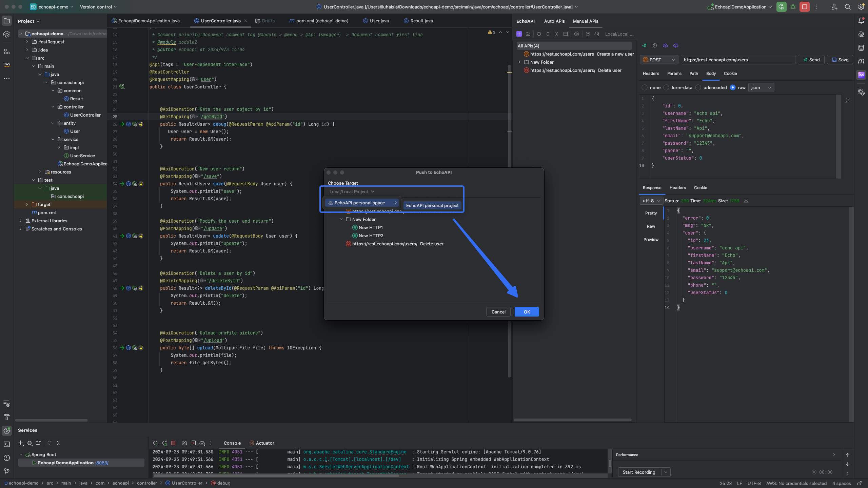Viewport: 868px width, 488px height.
Task: Choose EchoAPI personal project submenu item
Action: tap(432, 205)
